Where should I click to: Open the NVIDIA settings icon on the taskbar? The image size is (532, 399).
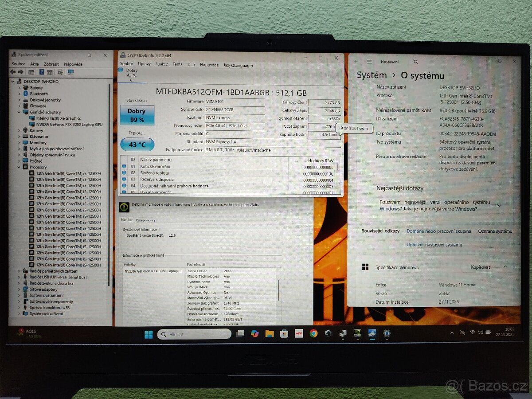pos(357,334)
